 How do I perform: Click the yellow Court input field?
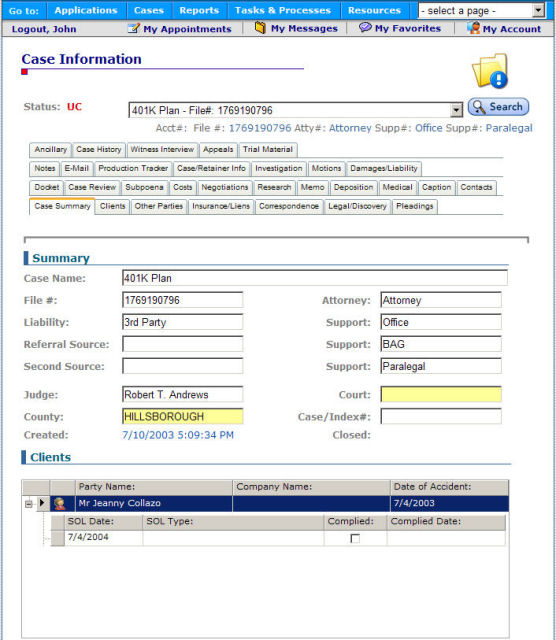(441, 395)
